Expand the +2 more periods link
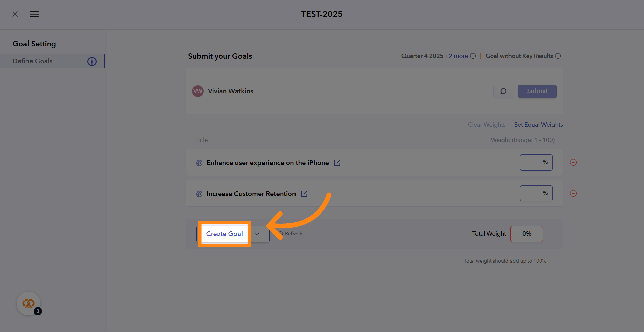 click(456, 56)
